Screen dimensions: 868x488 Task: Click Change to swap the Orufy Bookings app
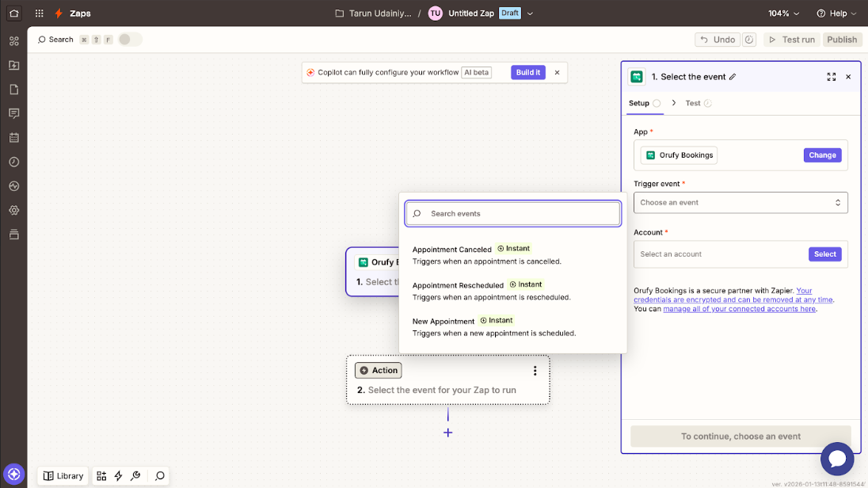pyautogui.click(x=822, y=155)
